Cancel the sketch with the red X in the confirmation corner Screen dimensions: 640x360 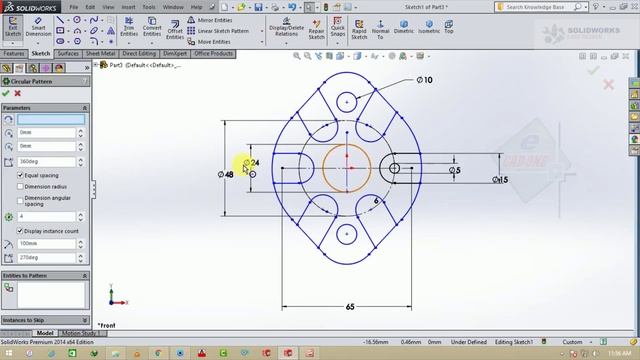(608, 84)
